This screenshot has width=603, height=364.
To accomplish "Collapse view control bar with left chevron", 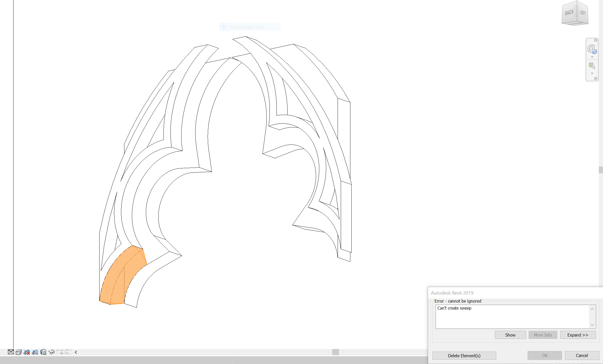I will pyautogui.click(x=76, y=352).
